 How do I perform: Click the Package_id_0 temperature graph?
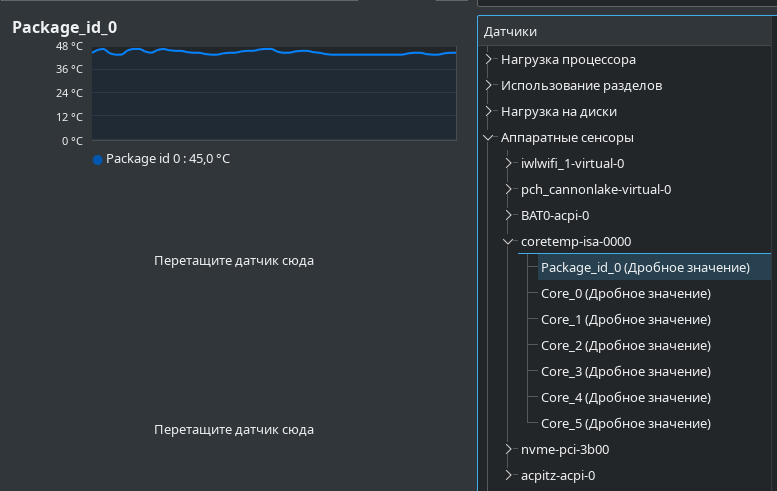(x=274, y=93)
